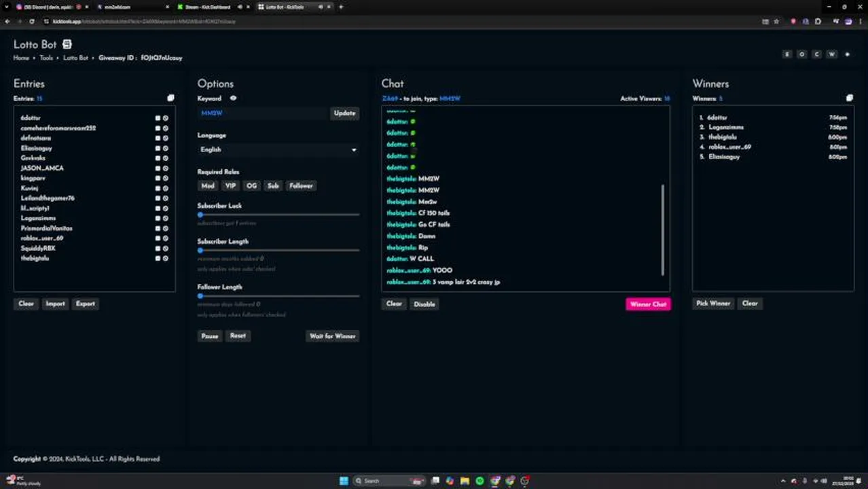Click the ban icon for Loganzimms entry
This screenshot has height=489, width=868.
[x=165, y=219]
